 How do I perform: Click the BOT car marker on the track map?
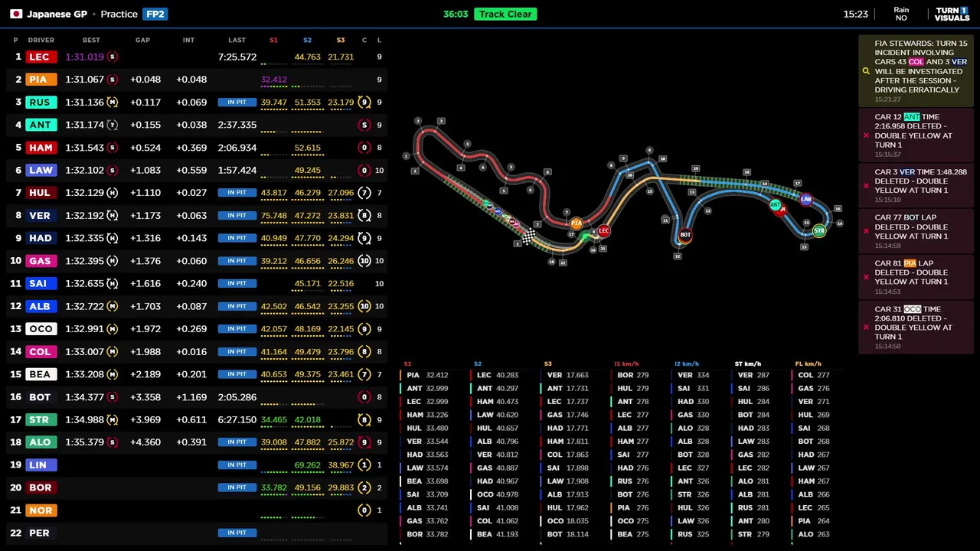[685, 236]
